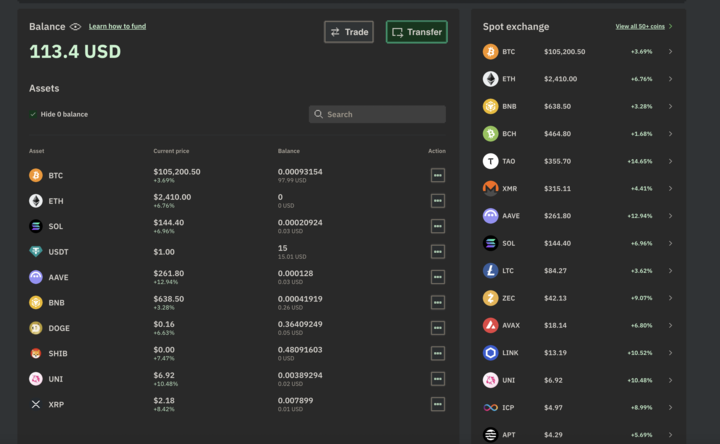This screenshot has height=444, width=720.
Task: Click the BNB icon in Spot exchange list
Action: [x=490, y=107]
